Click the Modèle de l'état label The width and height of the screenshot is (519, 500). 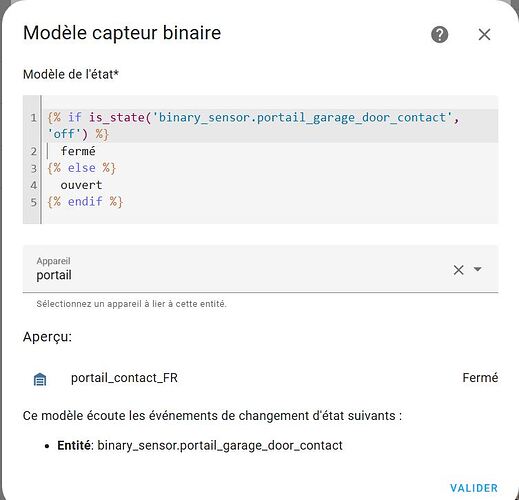[x=71, y=74]
